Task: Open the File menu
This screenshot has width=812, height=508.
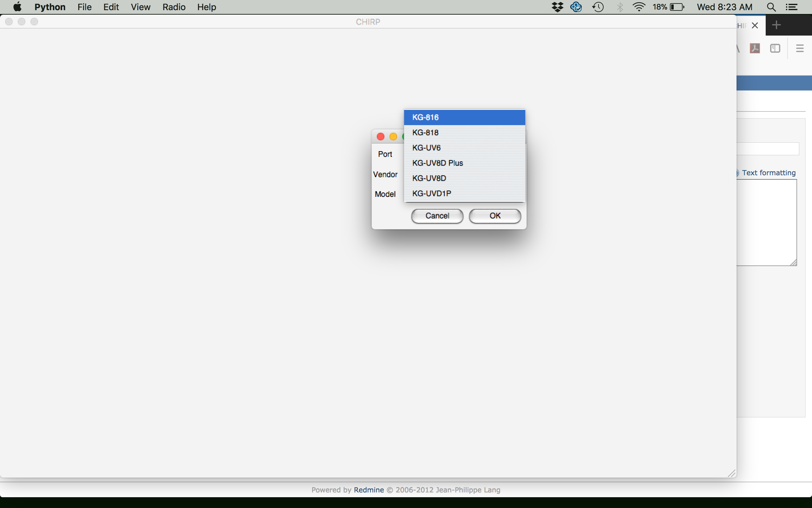Action: (x=85, y=7)
